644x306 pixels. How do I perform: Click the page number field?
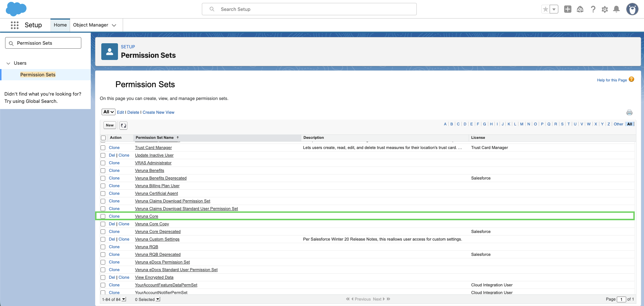[x=621, y=299]
